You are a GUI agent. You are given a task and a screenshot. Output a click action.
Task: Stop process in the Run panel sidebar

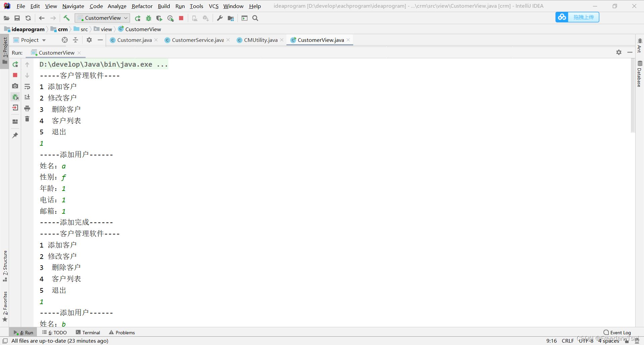coord(15,75)
